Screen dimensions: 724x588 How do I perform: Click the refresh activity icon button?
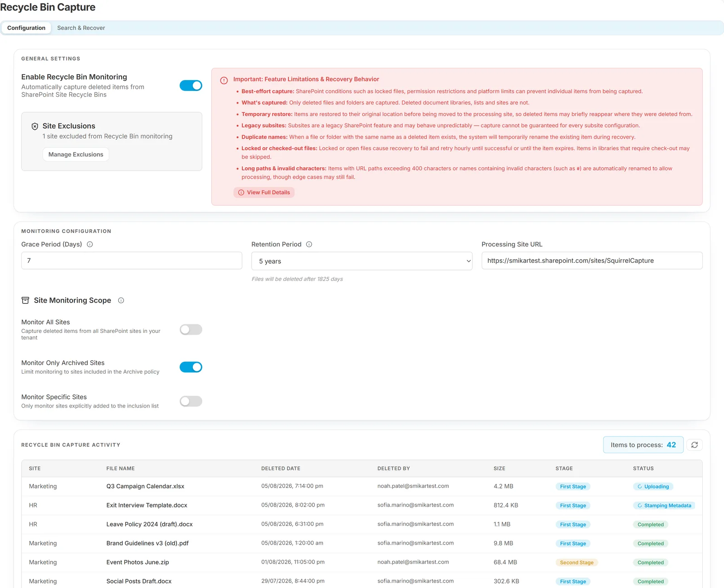coord(695,445)
